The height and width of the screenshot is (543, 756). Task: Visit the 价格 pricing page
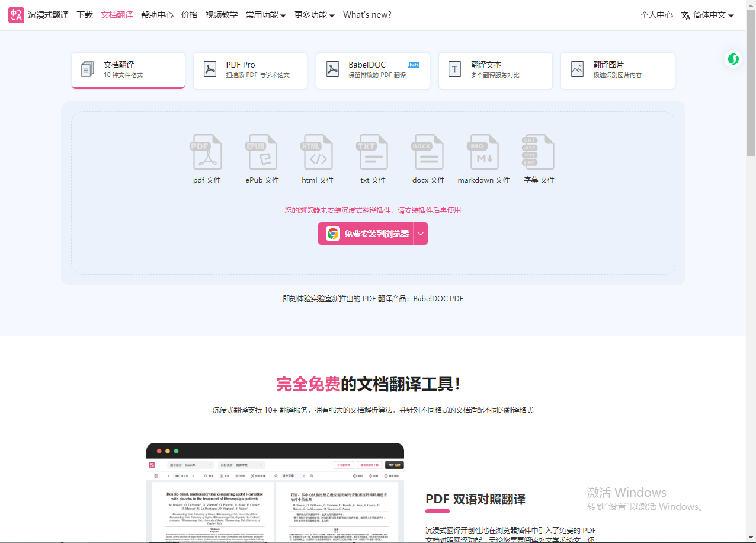pyautogui.click(x=190, y=15)
